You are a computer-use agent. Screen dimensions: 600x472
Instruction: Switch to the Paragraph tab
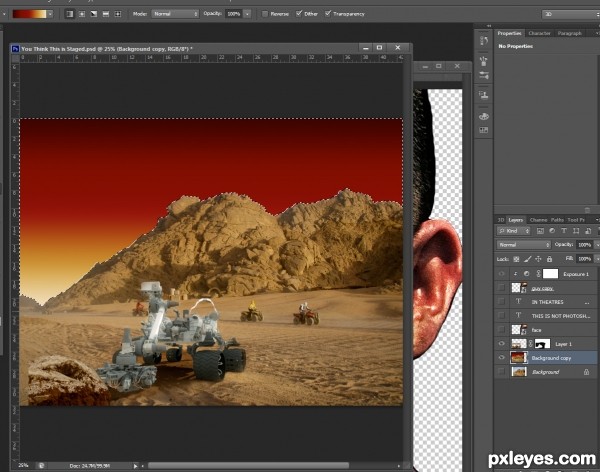(x=569, y=33)
